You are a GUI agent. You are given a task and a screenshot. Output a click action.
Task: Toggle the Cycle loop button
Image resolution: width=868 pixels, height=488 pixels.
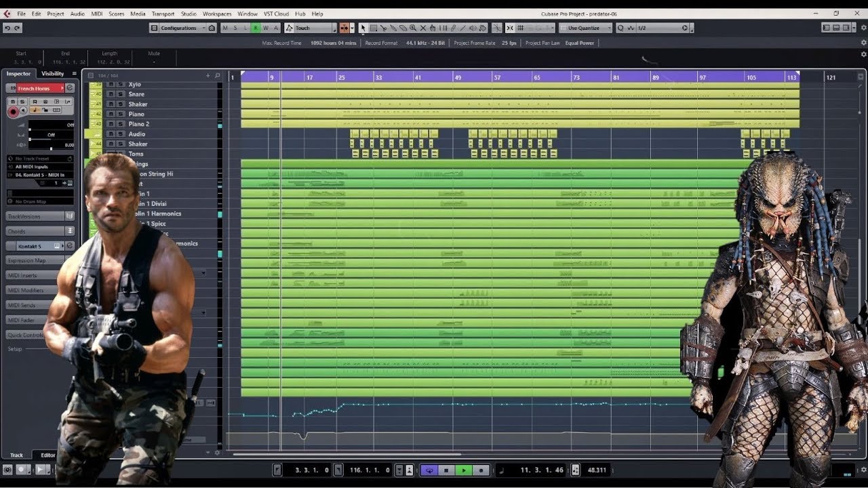pos(429,470)
